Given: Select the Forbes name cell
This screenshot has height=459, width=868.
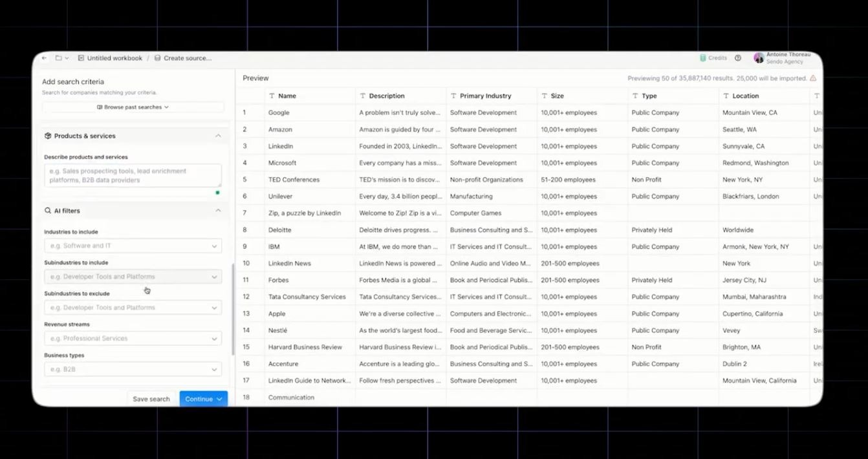Looking at the screenshot, I should 310,281.
